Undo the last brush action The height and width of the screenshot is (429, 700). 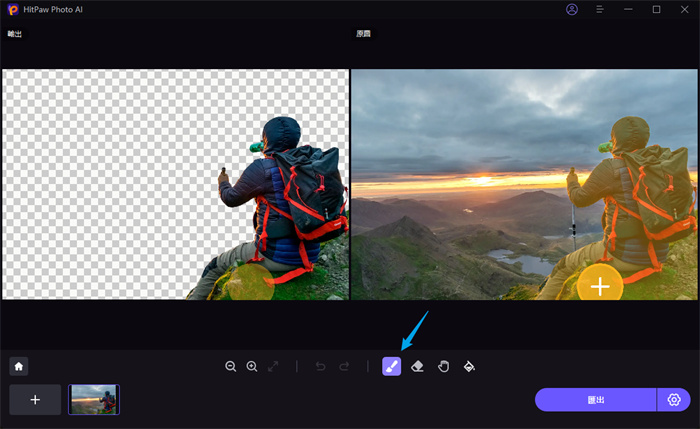[320, 367]
